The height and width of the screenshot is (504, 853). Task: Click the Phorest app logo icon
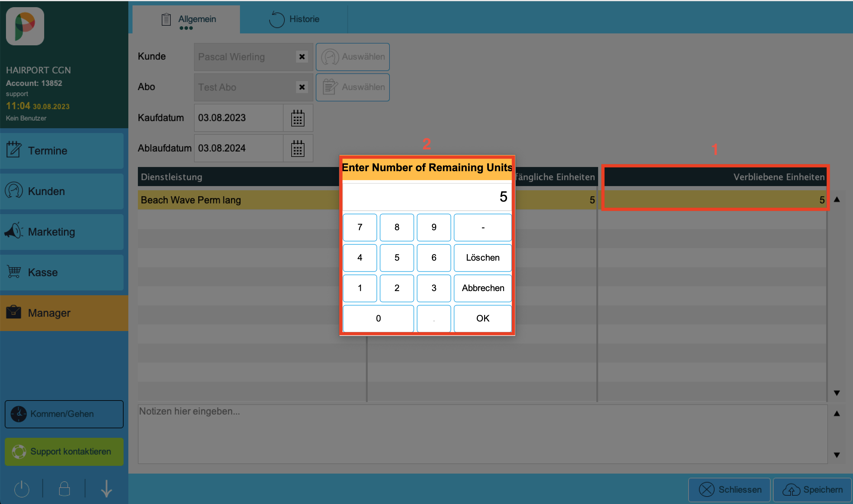pos(25,26)
